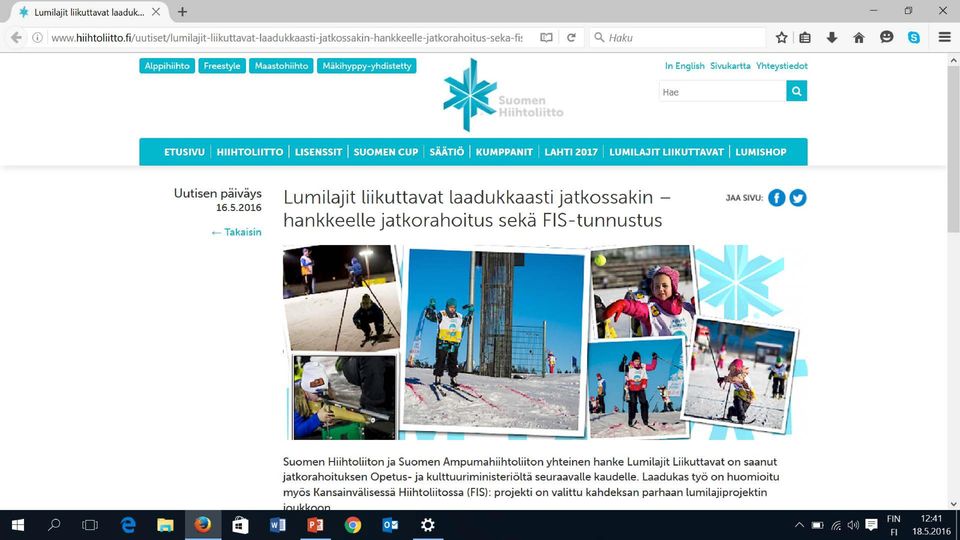Click the site search magnifier button
The height and width of the screenshot is (540, 960).
pos(797,91)
